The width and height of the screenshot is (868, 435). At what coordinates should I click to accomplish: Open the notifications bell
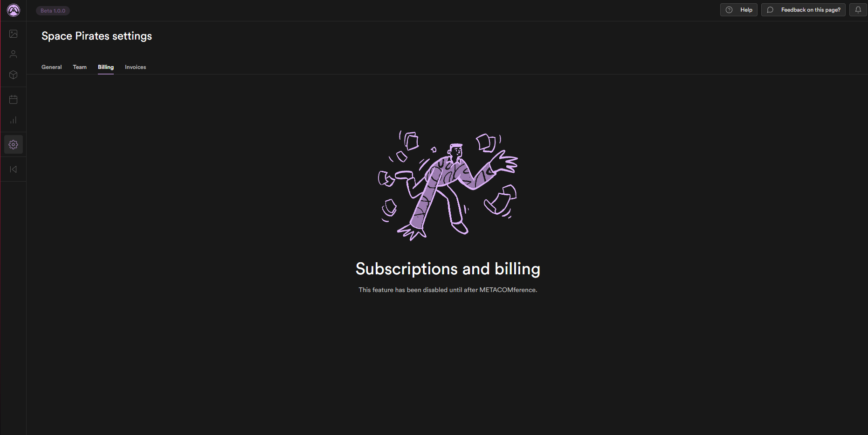[x=858, y=10]
